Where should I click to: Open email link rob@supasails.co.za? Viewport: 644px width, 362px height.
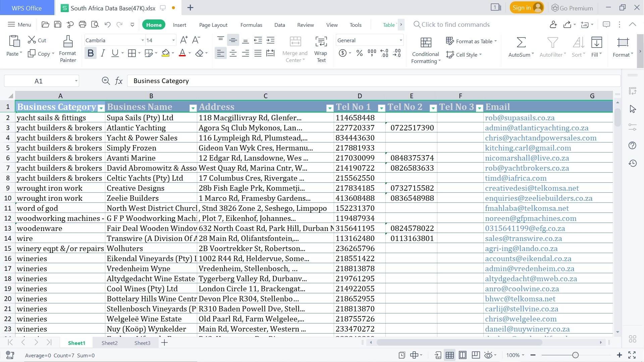point(520,118)
